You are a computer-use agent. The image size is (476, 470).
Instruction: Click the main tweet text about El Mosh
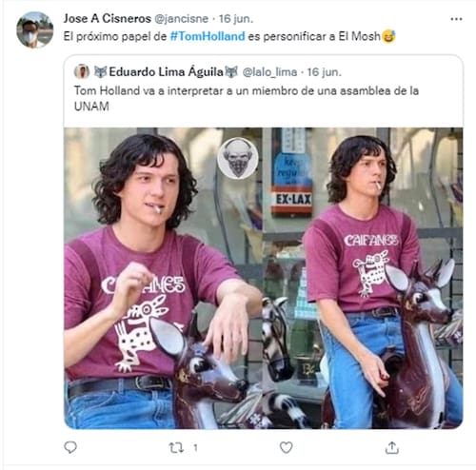(x=229, y=36)
